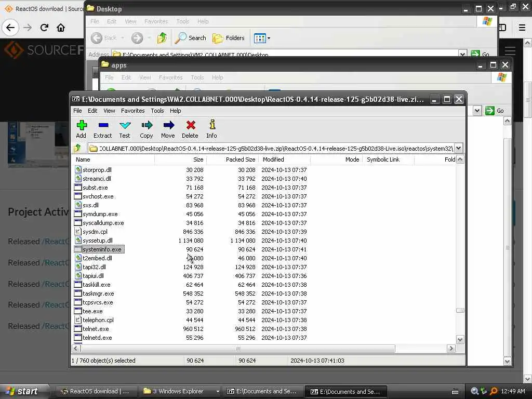
Task: Go up one folder level in 7-Zip
Action: (77, 148)
